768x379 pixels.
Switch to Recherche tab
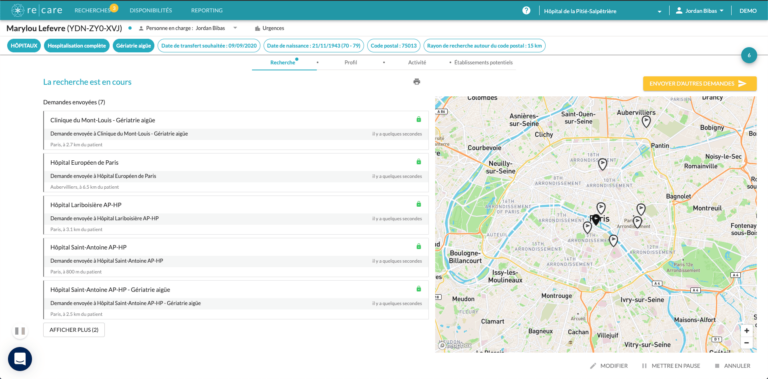tap(284, 63)
